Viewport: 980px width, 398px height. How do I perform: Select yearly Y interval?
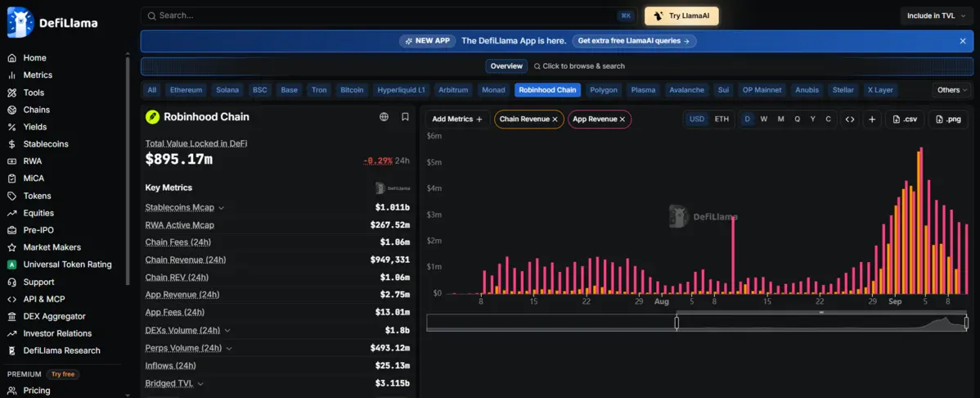[812, 119]
